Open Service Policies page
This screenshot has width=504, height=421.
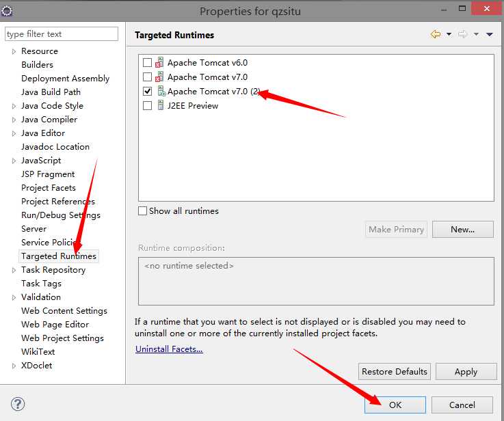[x=50, y=242]
